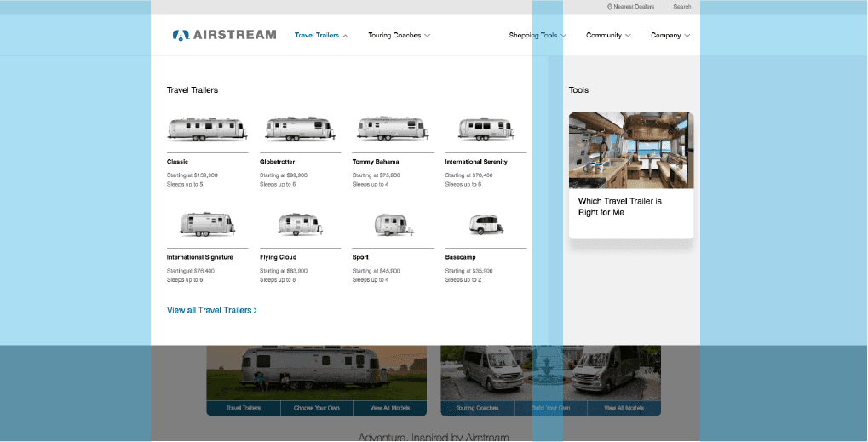Select the Flying Cloud trailer image
This screenshot has width=868, height=442.
[x=300, y=225]
